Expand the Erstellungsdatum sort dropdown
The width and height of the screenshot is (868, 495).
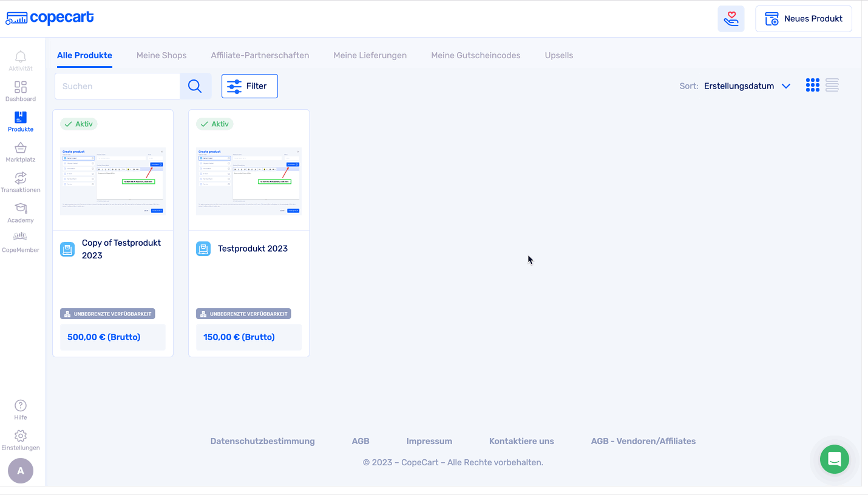tap(747, 86)
